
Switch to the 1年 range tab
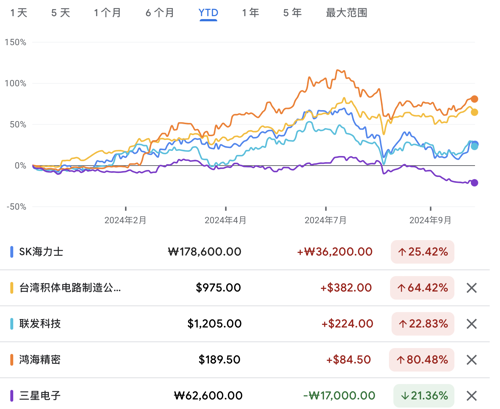coord(251,13)
